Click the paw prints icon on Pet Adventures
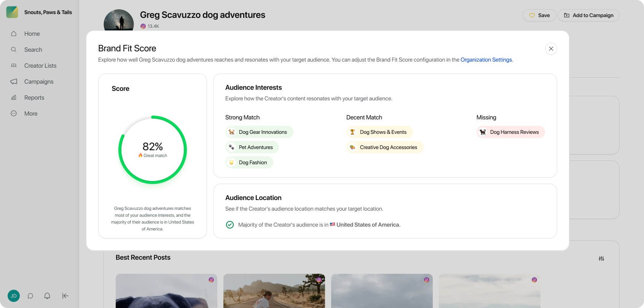The height and width of the screenshot is (308, 644). (231, 147)
